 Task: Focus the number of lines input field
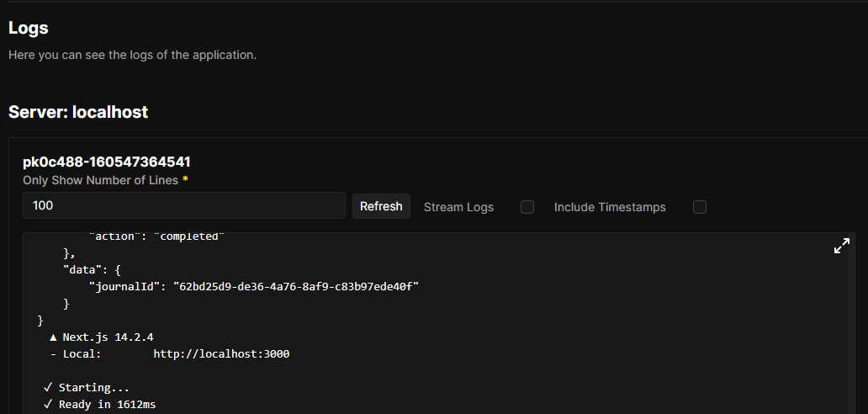(183, 205)
